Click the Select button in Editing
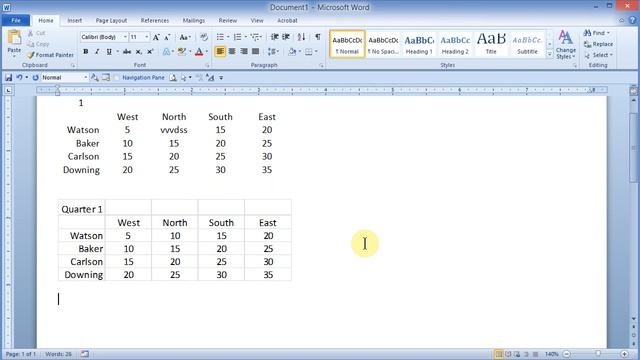The image size is (640, 360). 598,55
